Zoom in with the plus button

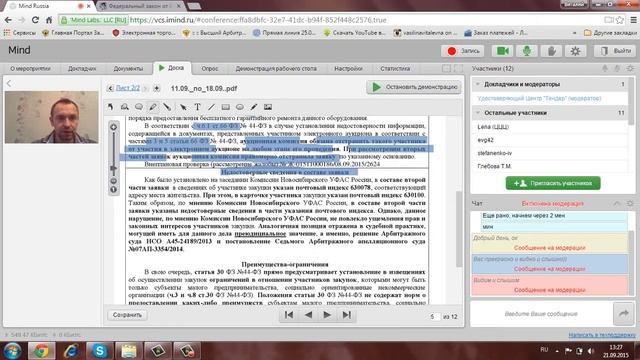[113, 127]
